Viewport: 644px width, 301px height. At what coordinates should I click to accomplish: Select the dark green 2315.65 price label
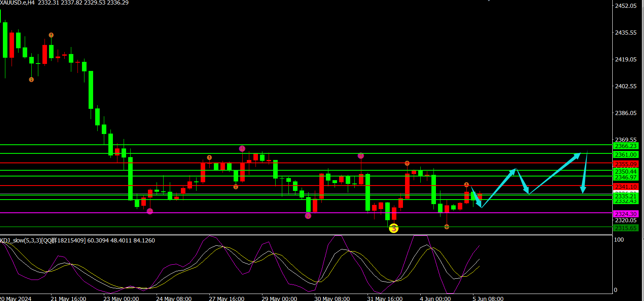click(626, 228)
